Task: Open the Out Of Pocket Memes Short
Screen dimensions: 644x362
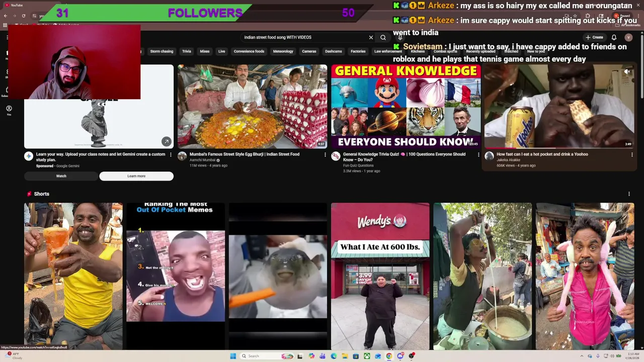Action: coord(176,276)
